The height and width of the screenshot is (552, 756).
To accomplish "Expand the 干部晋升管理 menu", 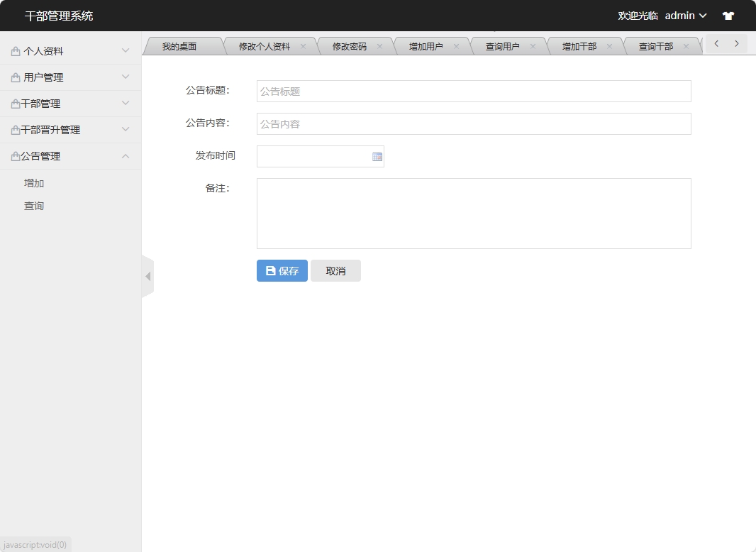I will [x=70, y=130].
